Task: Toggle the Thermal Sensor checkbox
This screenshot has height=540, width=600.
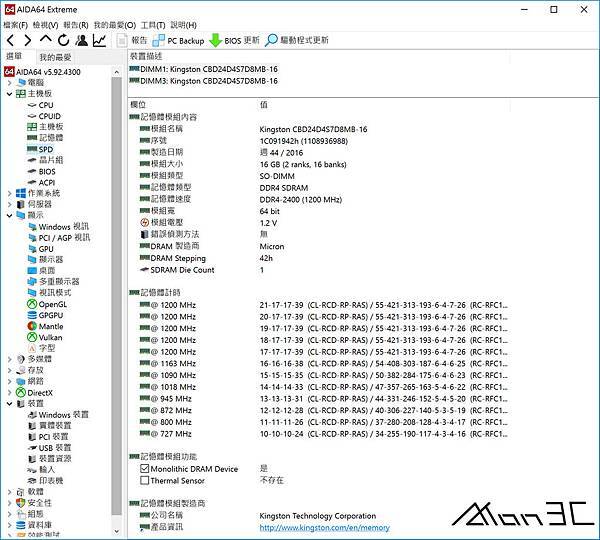Action: (x=144, y=480)
